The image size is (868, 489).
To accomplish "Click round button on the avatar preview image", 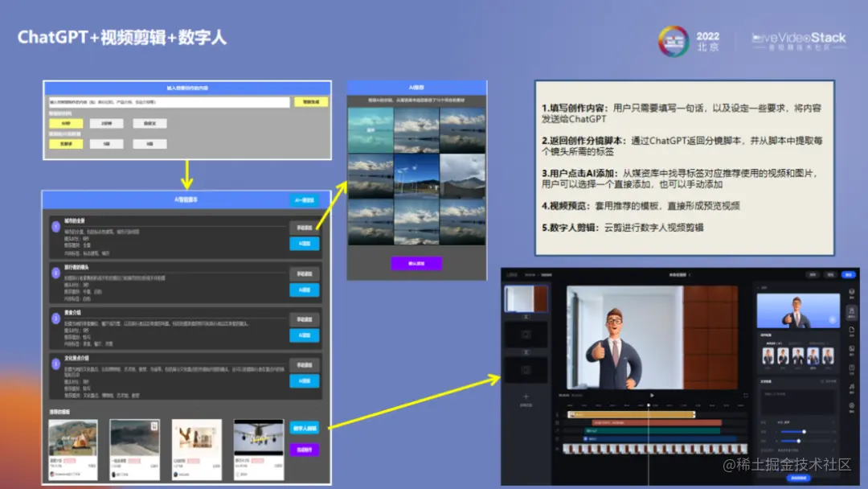I will pos(833,319).
